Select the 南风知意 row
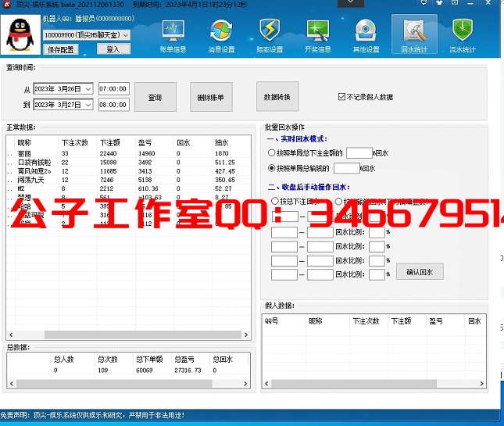 coord(128,171)
